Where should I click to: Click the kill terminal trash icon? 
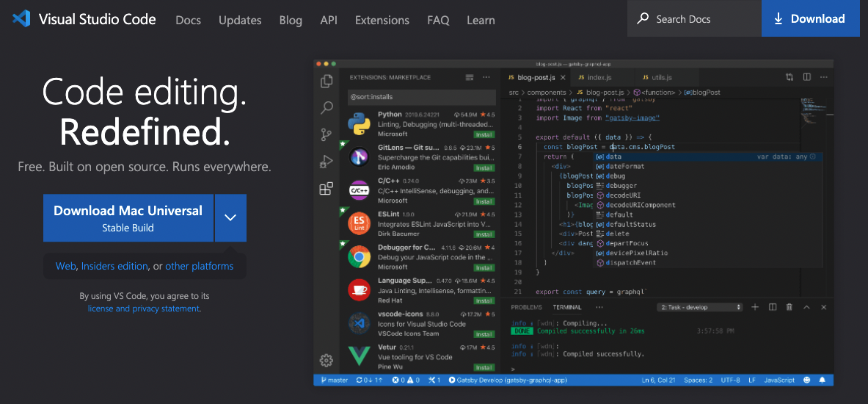pos(789,307)
